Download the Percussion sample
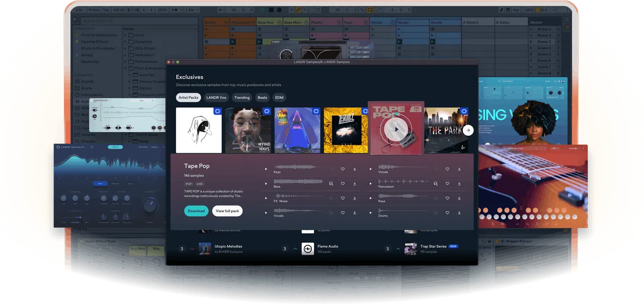The width and height of the screenshot is (644, 305). click(459, 183)
